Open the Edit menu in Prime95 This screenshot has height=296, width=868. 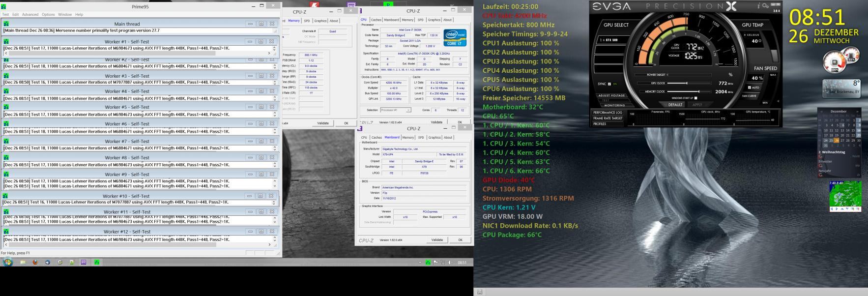(16, 14)
